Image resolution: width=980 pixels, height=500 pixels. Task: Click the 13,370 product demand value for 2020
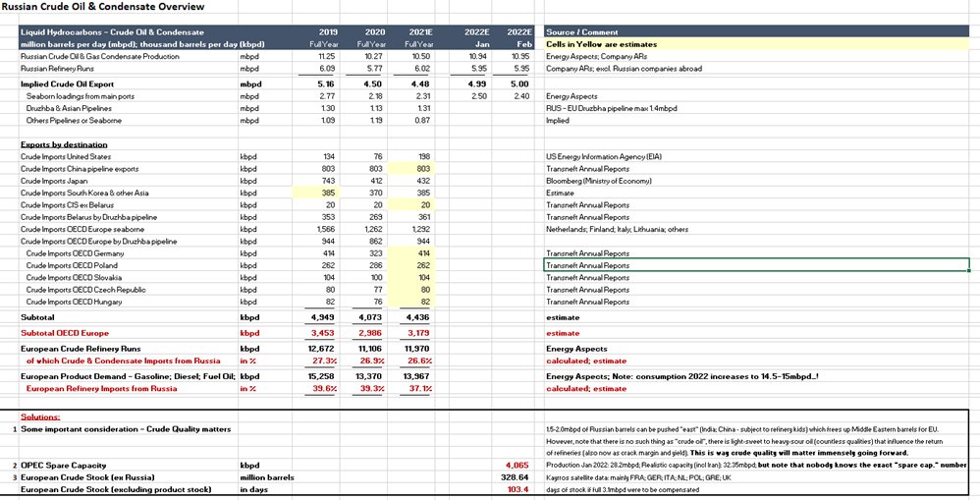coord(370,377)
